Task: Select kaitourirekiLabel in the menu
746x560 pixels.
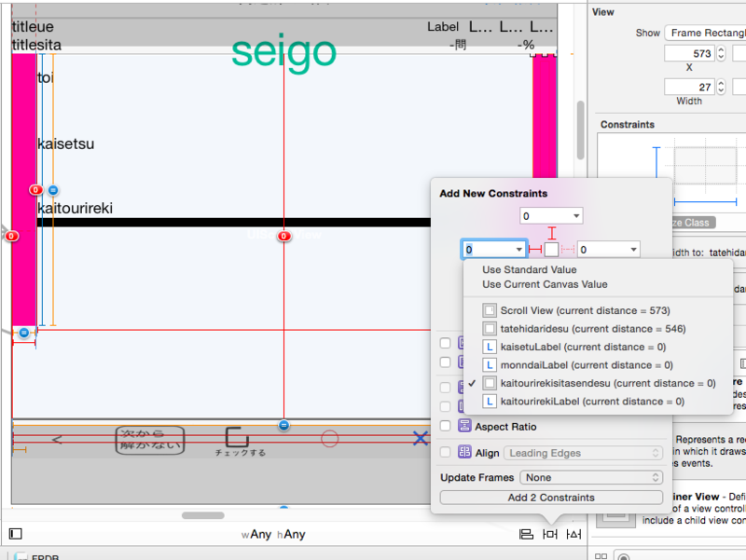Action: [x=598, y=402]
